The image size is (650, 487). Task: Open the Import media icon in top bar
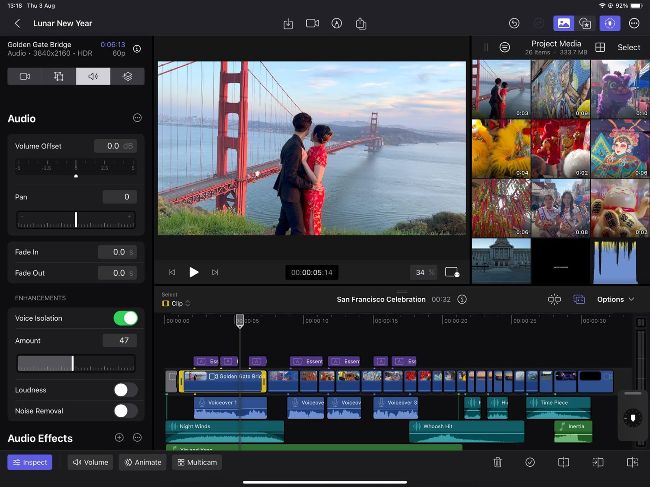(x=288, y=23)
